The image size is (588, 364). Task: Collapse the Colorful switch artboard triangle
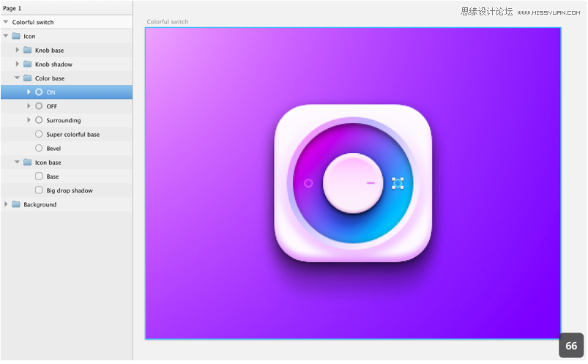6,22
